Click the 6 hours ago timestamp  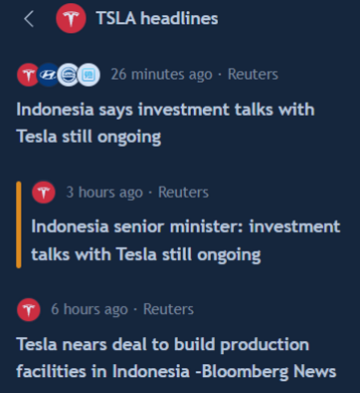90,310
